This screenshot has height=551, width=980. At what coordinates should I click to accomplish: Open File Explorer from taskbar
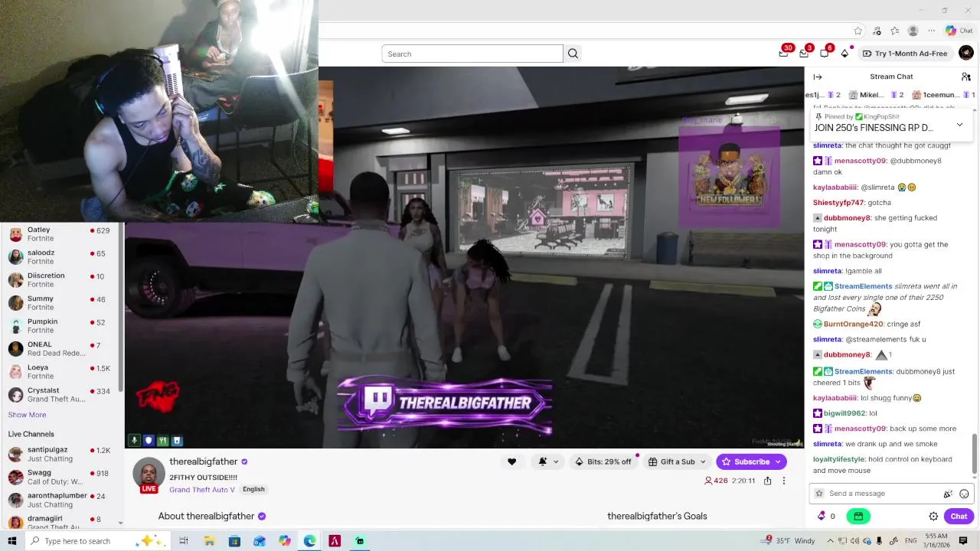[209, 541]
